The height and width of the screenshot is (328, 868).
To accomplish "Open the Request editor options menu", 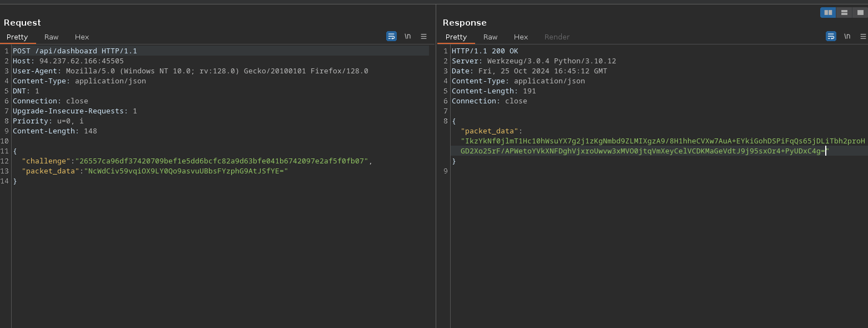I will [x=423, y=36].
